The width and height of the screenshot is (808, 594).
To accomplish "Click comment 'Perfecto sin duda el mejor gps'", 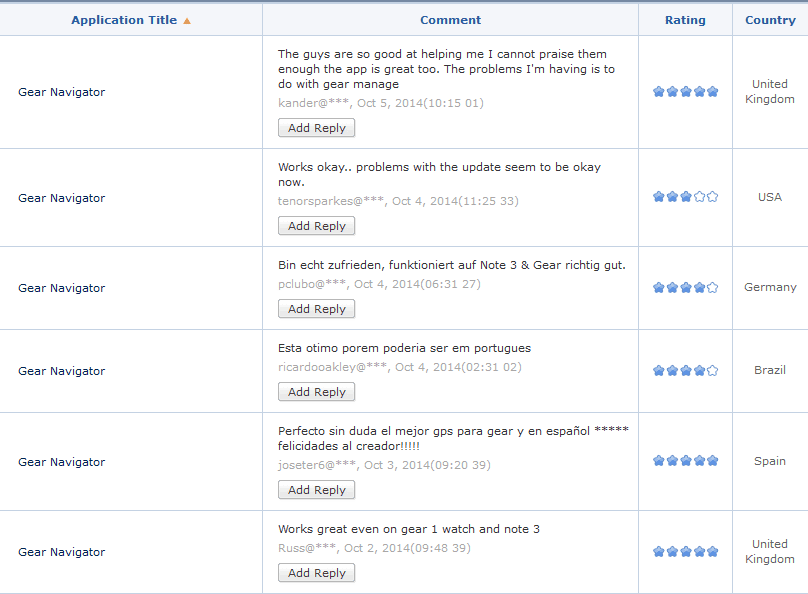I will pyautogui.click(x=453, y=438).
